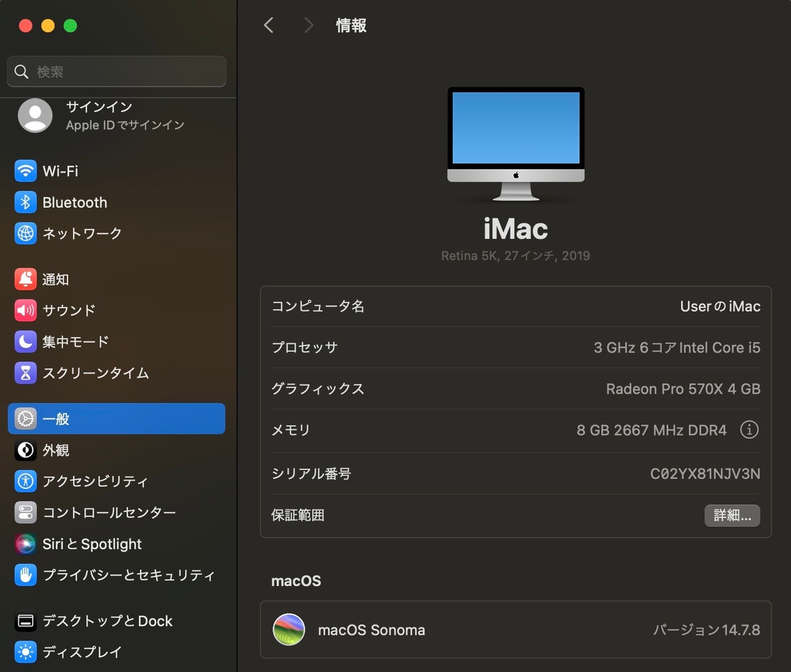The width and height of the screenshot is (791, 672).
Task: Click the サウンド speaker icon
Action: point(25,310)
